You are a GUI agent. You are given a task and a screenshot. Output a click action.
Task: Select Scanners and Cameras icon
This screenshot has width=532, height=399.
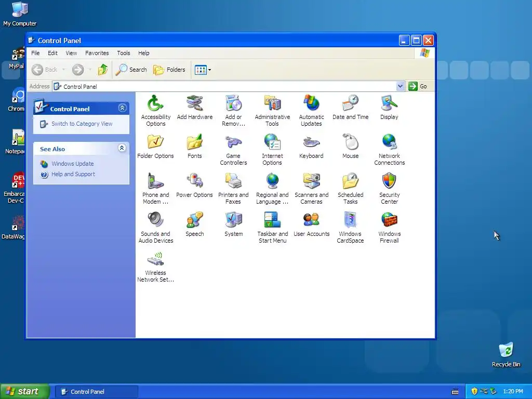tap(312, 181)
